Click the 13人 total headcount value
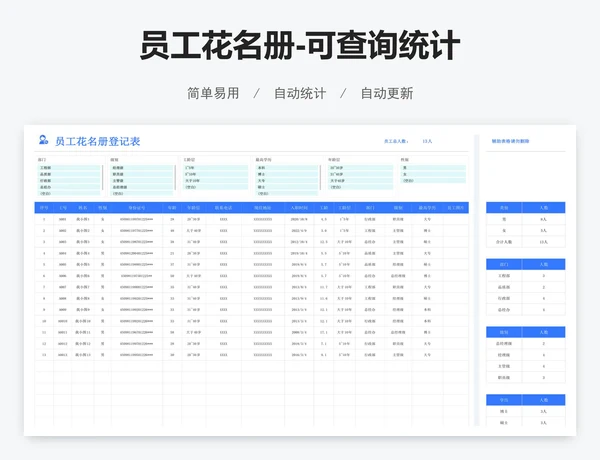600x460 pixels. [x=427, y=141]
